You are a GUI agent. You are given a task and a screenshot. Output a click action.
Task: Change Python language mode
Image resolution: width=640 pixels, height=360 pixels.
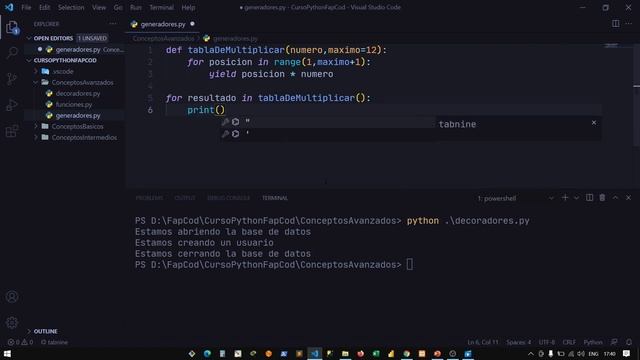click(593, 342)
